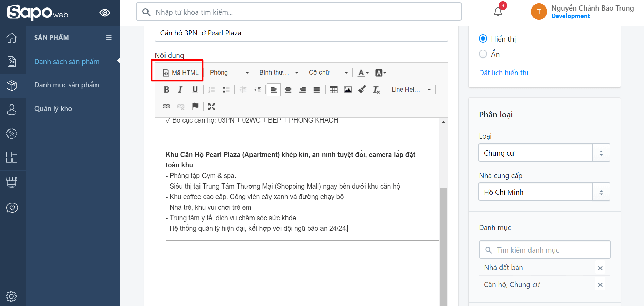Open the Products box icon in sidebar
Viewport: 644px width, 306px height.
click(12, 85)
